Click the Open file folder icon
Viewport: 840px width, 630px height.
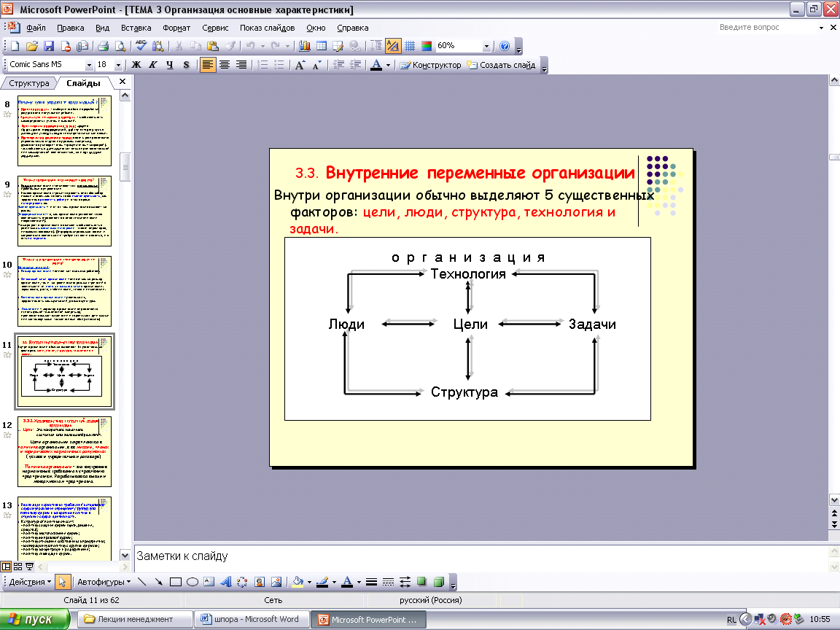[31, 46]
